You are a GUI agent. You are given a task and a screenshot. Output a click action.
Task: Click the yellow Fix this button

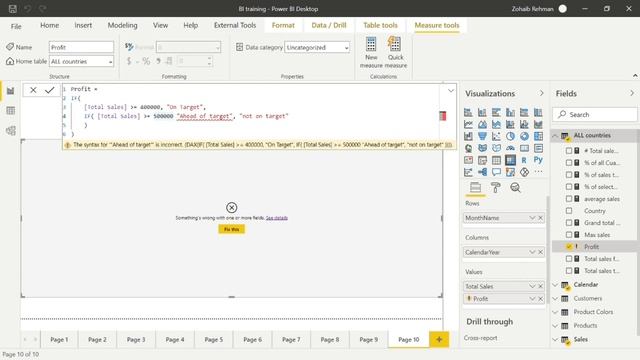231,229
